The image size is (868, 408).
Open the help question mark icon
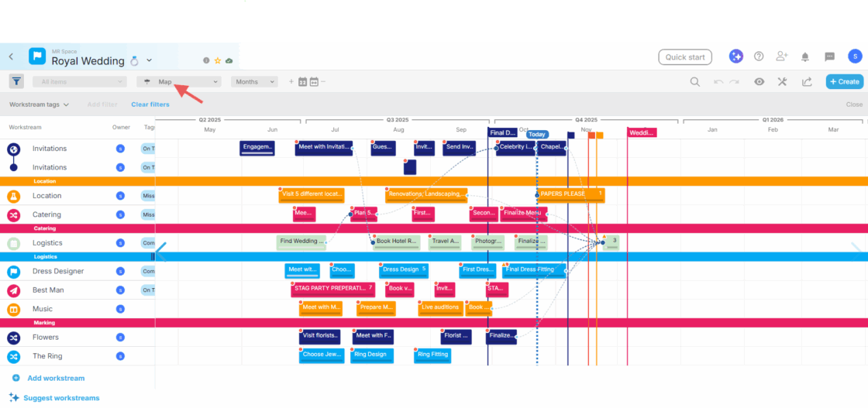click(x=759, y=57)
